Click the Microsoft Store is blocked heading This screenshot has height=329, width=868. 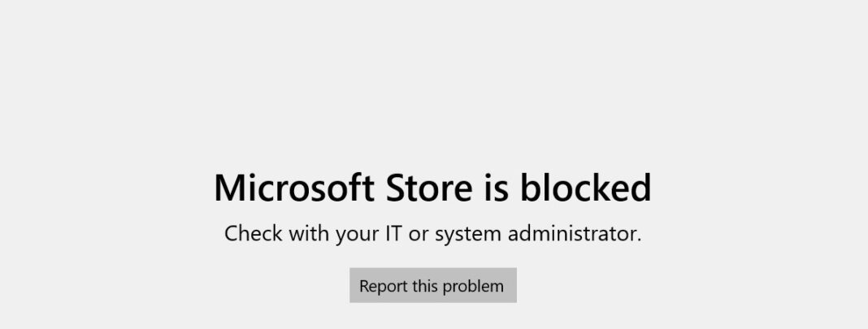432,188
